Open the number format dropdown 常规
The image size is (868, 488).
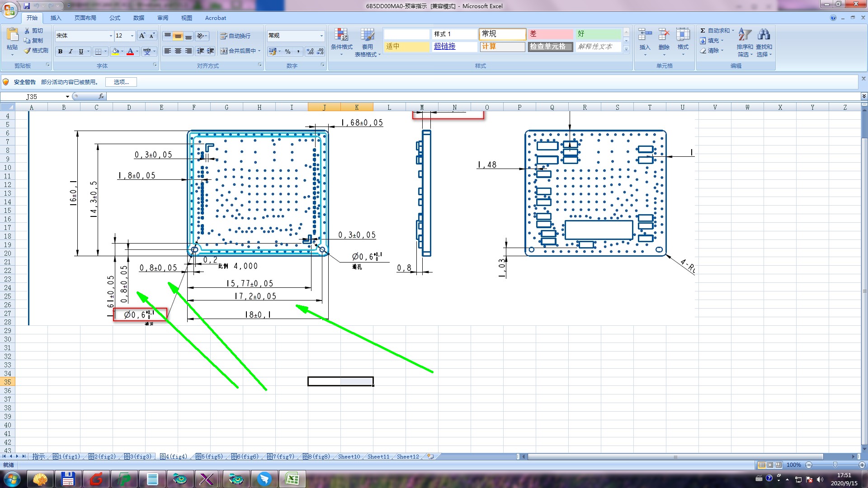[321, 36]
